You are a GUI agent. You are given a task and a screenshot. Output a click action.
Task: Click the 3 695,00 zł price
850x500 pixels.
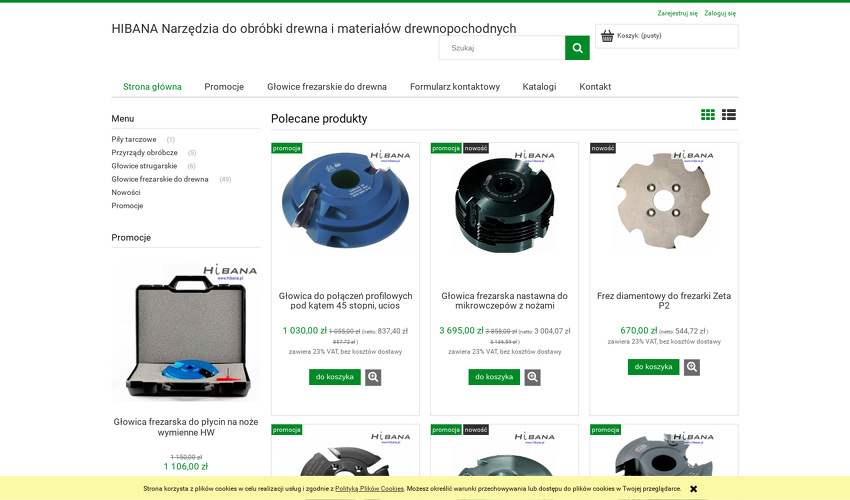tap(461, 330)
